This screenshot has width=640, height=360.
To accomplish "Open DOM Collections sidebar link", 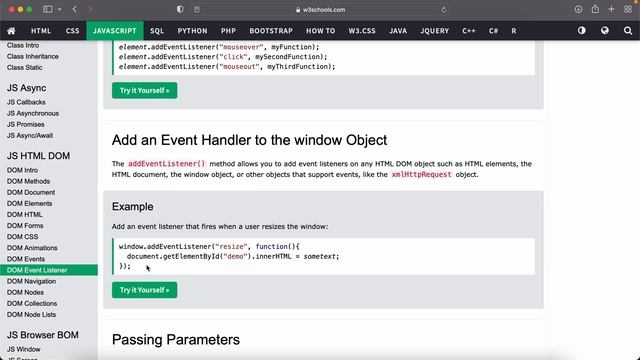I will point(32,303).
